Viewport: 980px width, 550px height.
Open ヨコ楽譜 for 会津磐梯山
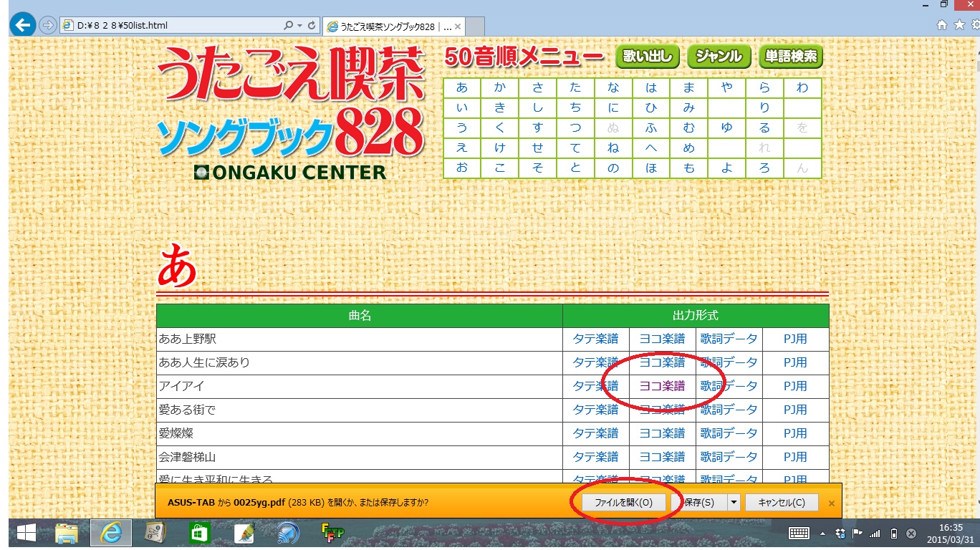pos(662,457)
